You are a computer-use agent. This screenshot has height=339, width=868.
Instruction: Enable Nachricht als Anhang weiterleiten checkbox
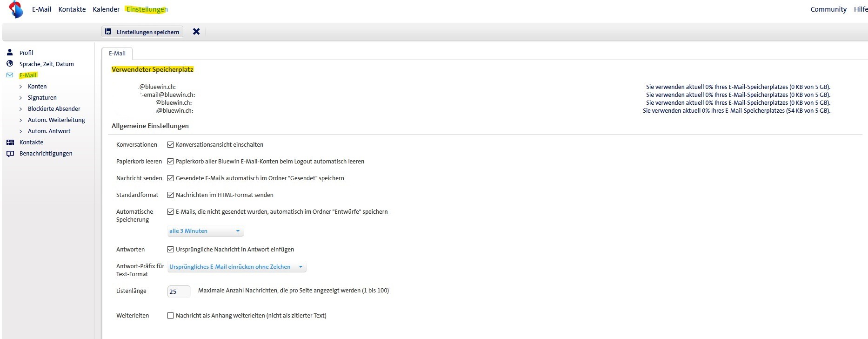click(x=171, y=316)
